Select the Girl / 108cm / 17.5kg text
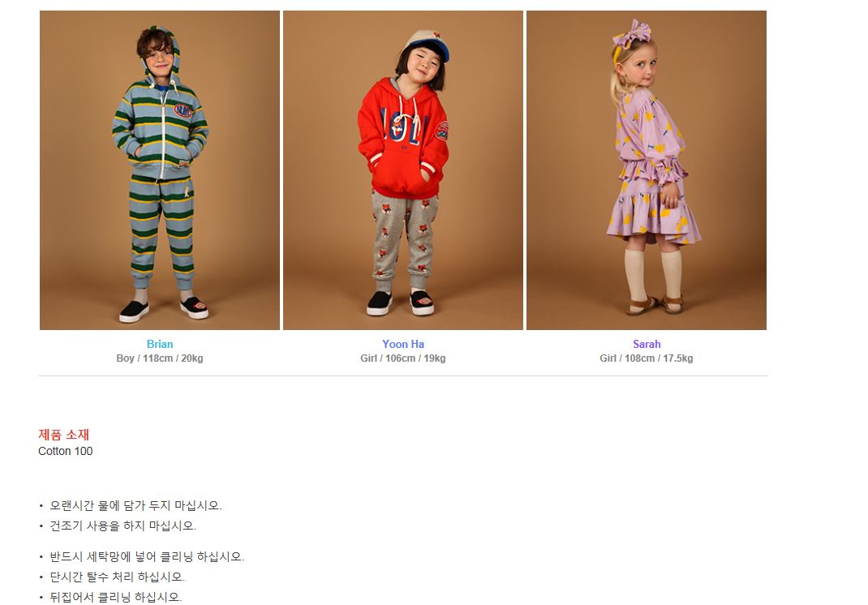Screen dimensions: 868x605 click(x=646, y=358)
